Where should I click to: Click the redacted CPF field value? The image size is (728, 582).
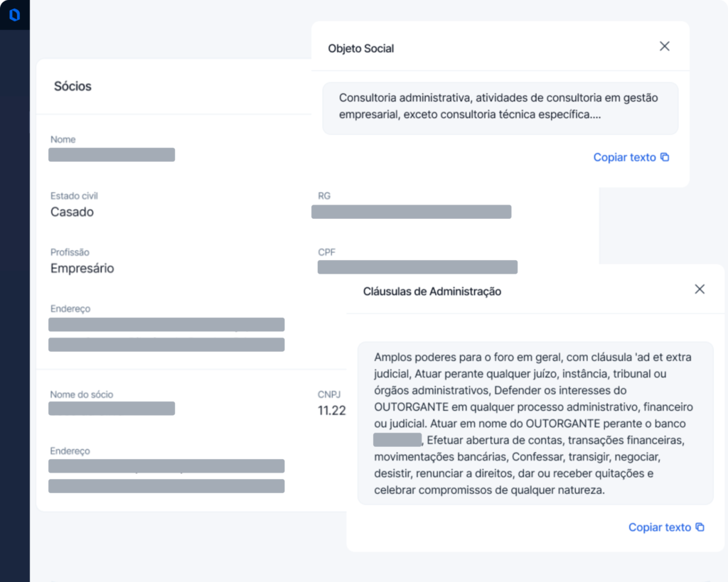417,267
